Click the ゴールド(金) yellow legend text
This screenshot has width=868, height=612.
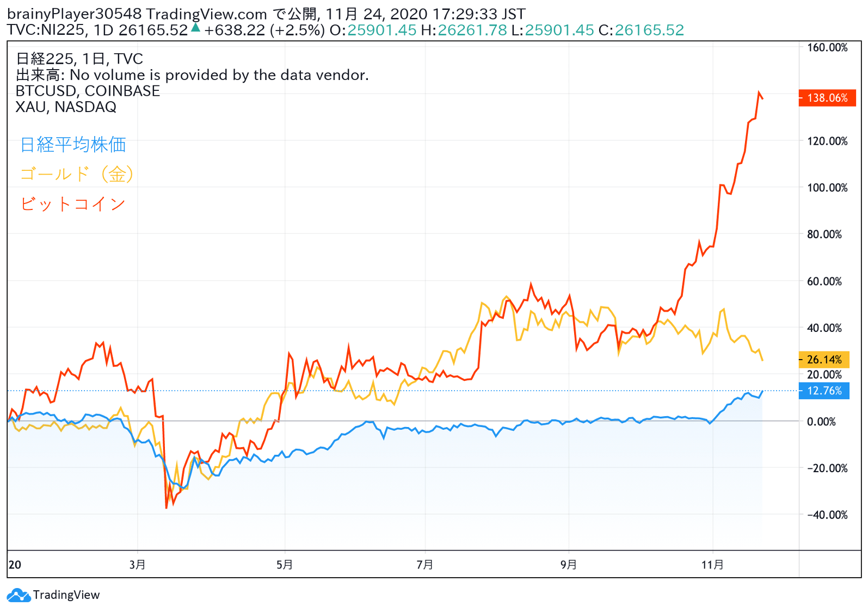77,174
